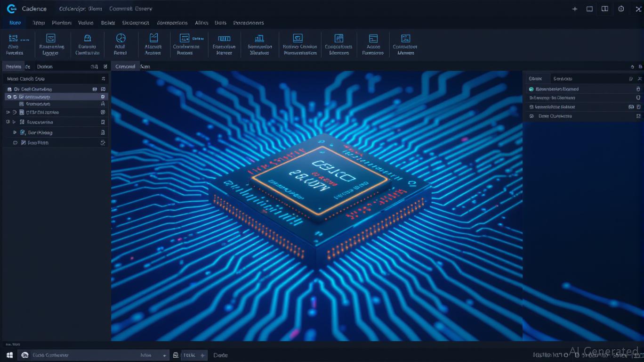Expand the arrow at the start of the 'Cl Br Ehl' row
644x362 pixels.
[x=8, y=112]
